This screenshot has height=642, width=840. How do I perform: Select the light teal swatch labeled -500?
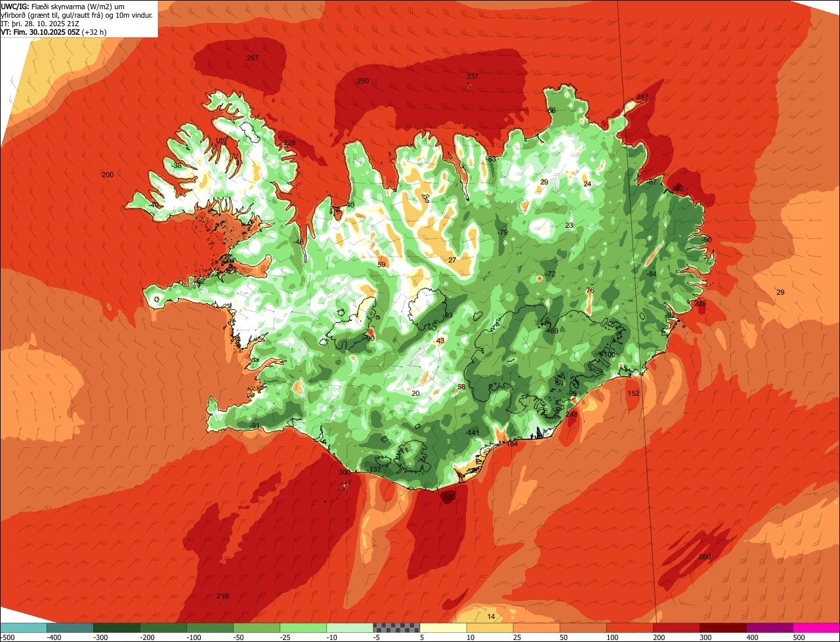24,628
